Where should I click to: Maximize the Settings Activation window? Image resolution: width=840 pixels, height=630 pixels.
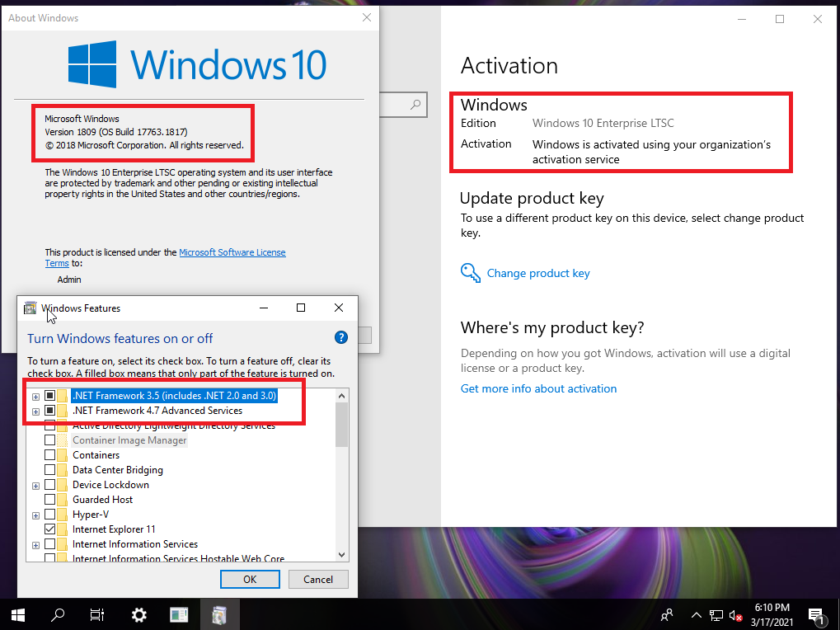click(x=780, y=19)
